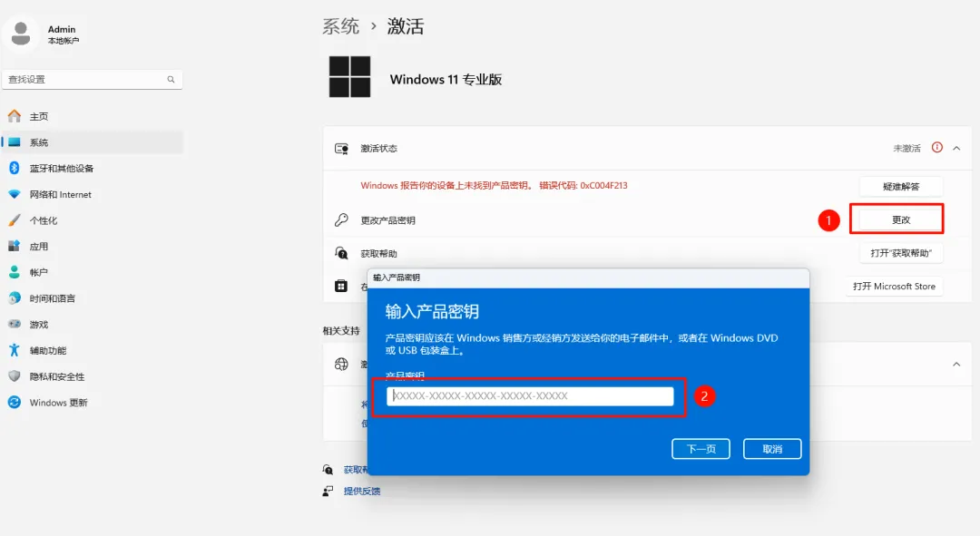Viewport: 980px width, 536px height.
Task: Click the 疑难解答 button
Action: (901, 186)
